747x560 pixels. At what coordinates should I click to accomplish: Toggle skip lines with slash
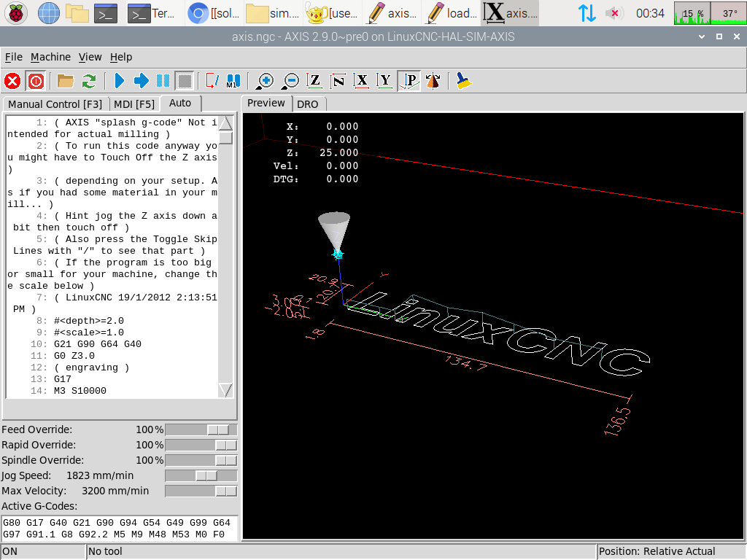pyautogui.click(x=212, y=81)
